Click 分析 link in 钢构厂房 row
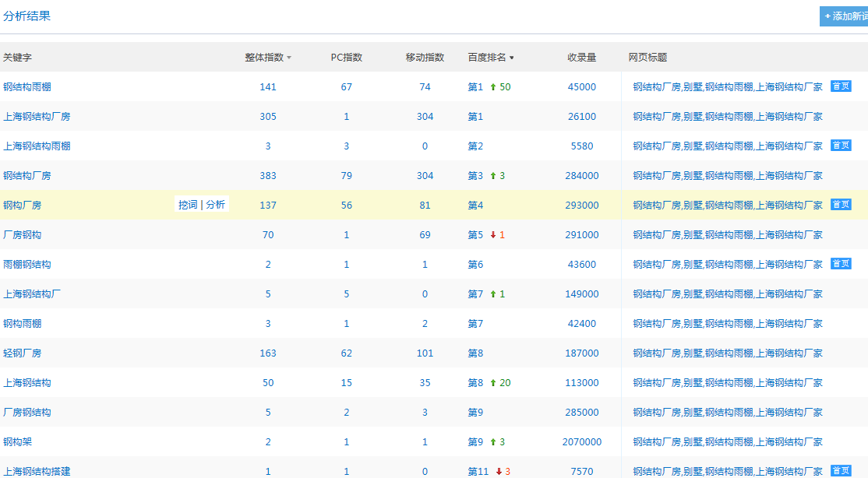The image size is (868, 478). pyautogui.click(x=215, y=205)
